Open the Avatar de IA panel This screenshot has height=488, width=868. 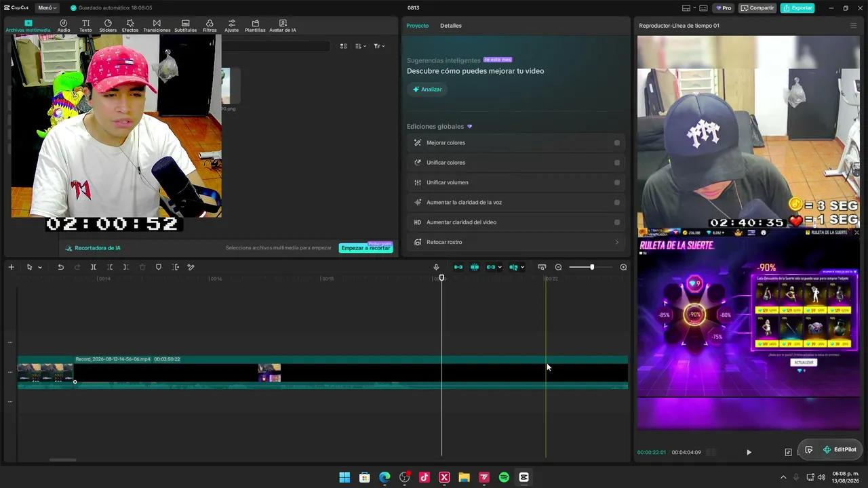point(283,26)
